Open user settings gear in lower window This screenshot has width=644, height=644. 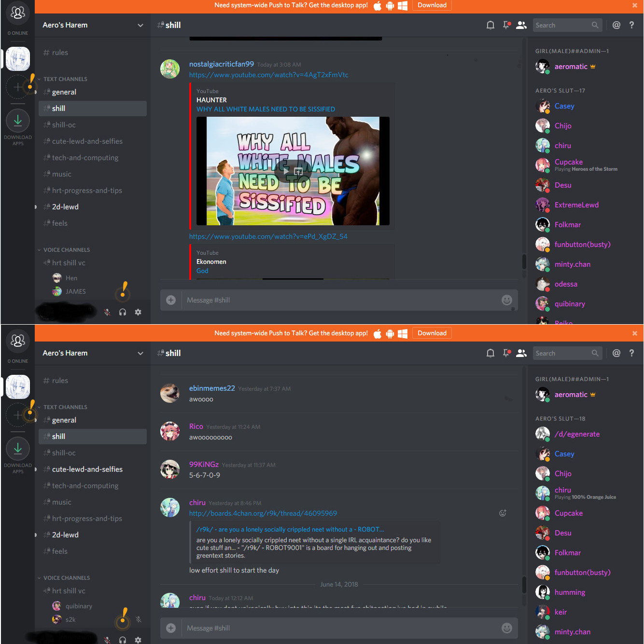coord(138,640)
